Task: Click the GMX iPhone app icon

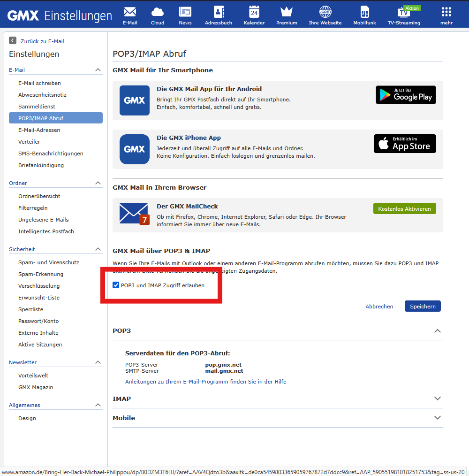Action: click(135, 149)
